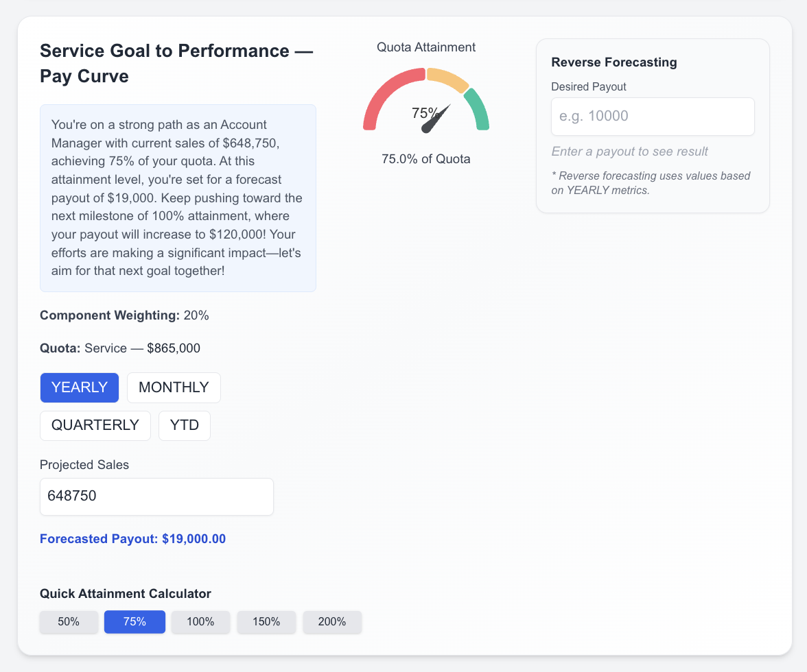Screen dimensions: 807x672
Task: Set attainment to 100% in calculator
Action: (x=200, y=622)
